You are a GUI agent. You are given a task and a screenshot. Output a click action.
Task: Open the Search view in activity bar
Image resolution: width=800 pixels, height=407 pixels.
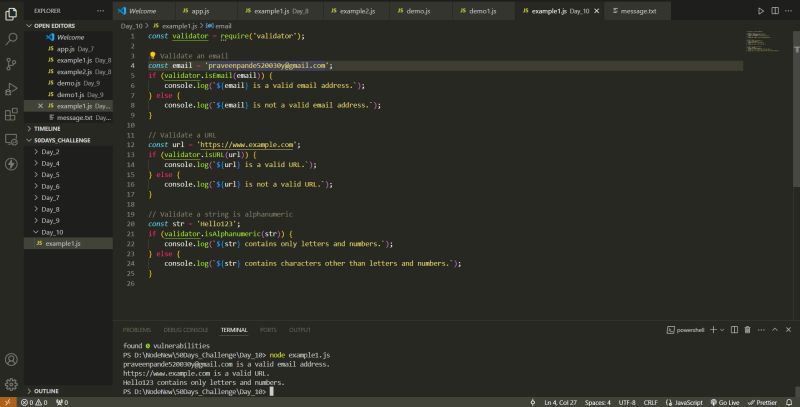click(11, 38)
